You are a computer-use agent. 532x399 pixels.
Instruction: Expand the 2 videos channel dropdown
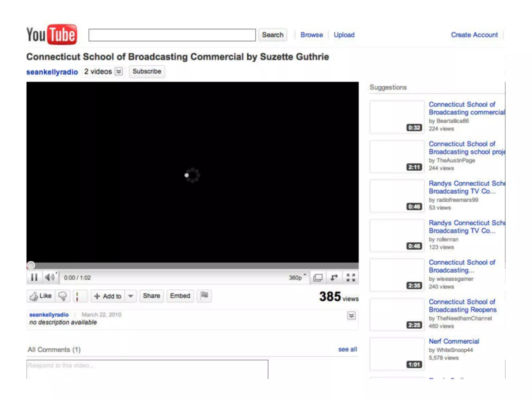click(119, 71)
